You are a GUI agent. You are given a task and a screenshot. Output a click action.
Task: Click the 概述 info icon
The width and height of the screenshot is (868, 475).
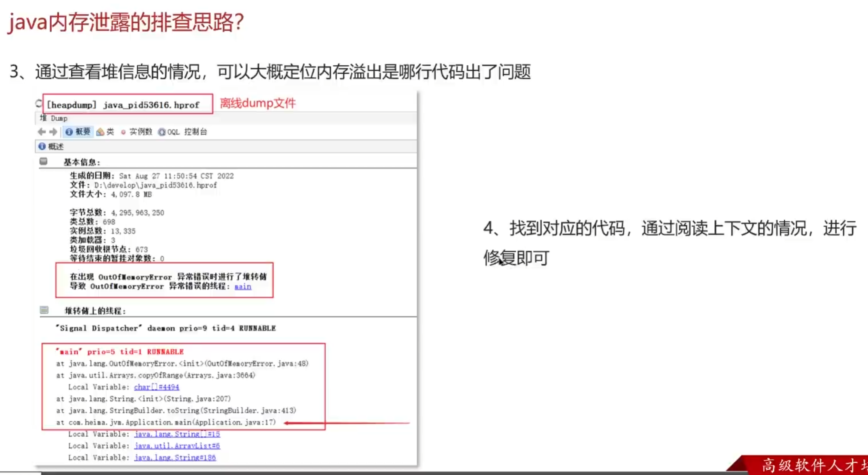click(42, 146)
